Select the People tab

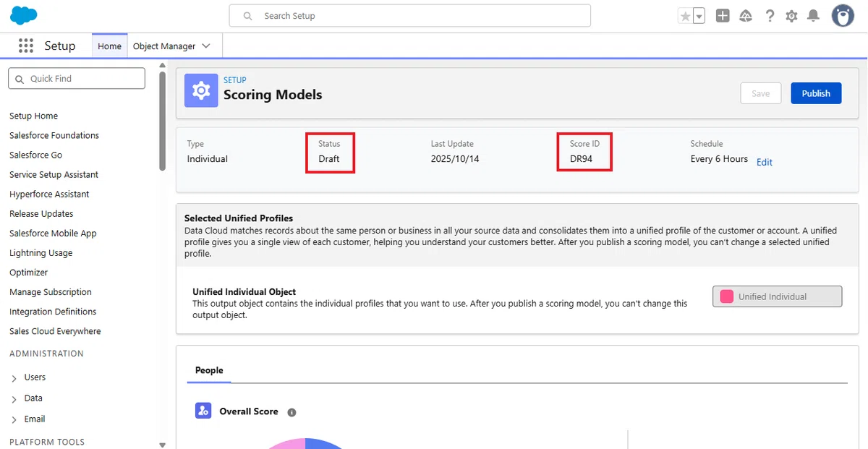tap(209, 370)
